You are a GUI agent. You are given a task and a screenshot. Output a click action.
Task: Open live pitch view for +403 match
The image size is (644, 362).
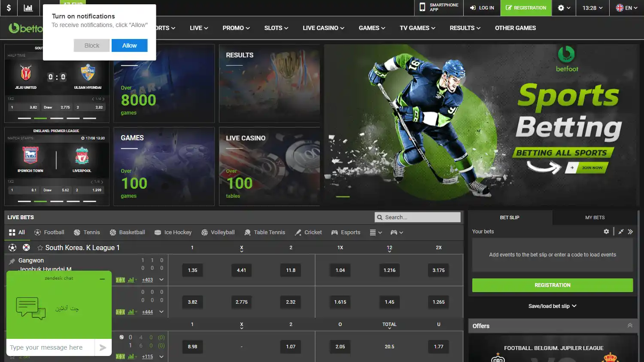[x=121, y=280]
